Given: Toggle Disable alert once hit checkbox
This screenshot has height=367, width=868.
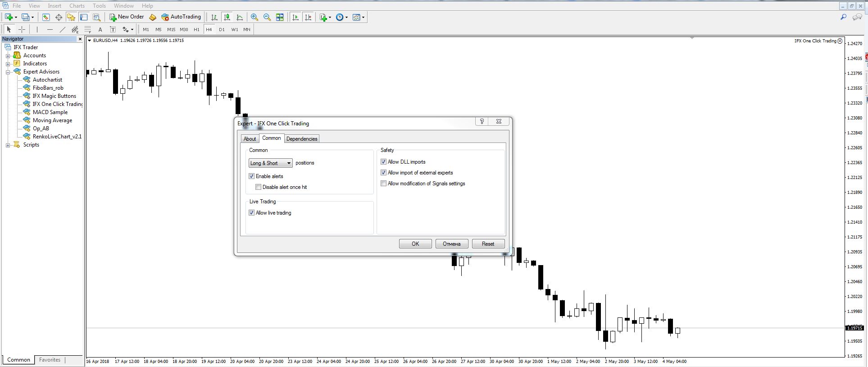Looking at the screenshot, I should pyautogui.click(x=258, y=187).
